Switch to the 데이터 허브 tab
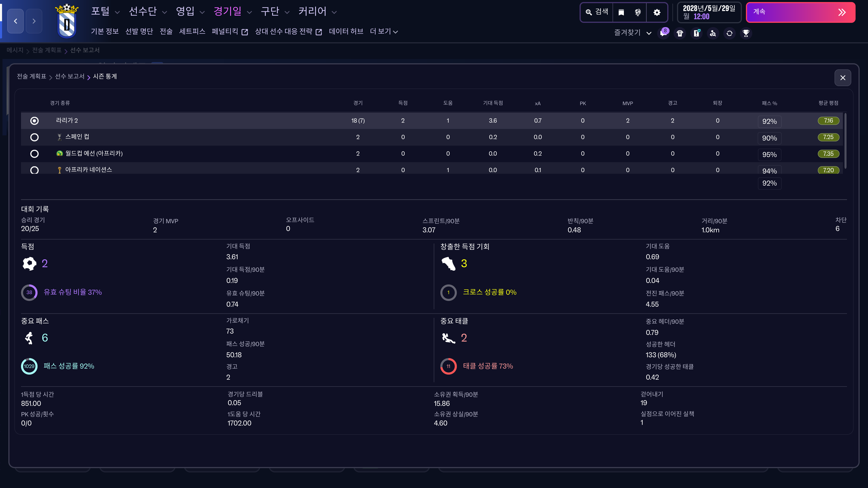This screenshot has width=868, height=488. (x=346, y=32)
